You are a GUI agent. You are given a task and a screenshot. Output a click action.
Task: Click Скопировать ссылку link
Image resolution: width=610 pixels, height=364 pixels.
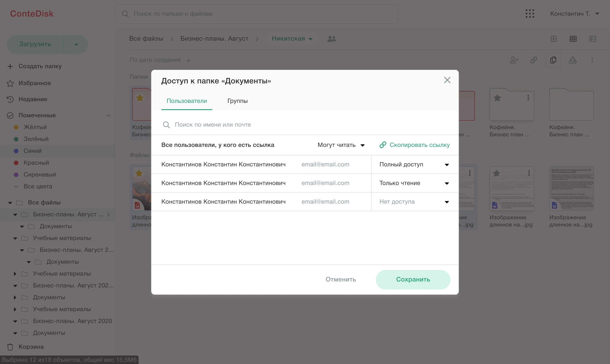[x=415, y=145]
